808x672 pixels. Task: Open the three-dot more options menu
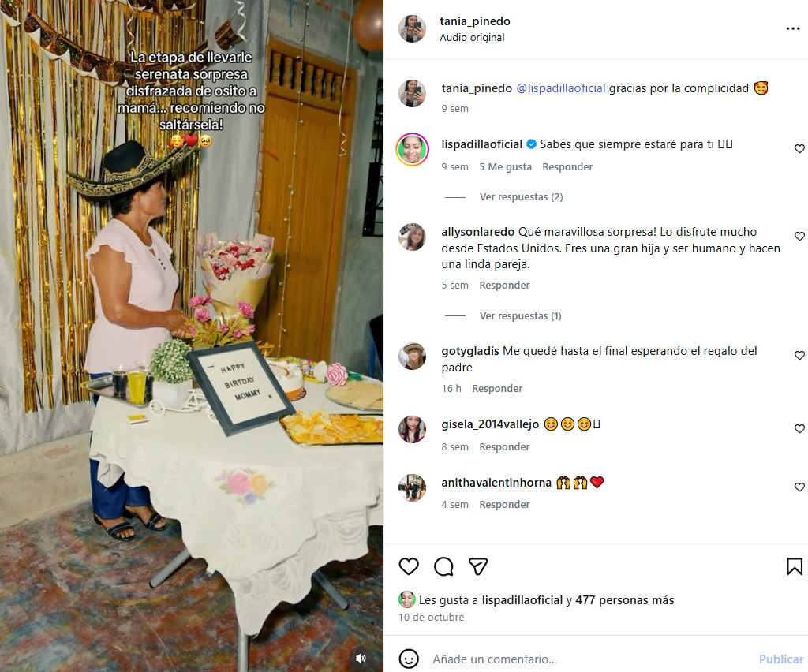(793, 29)
